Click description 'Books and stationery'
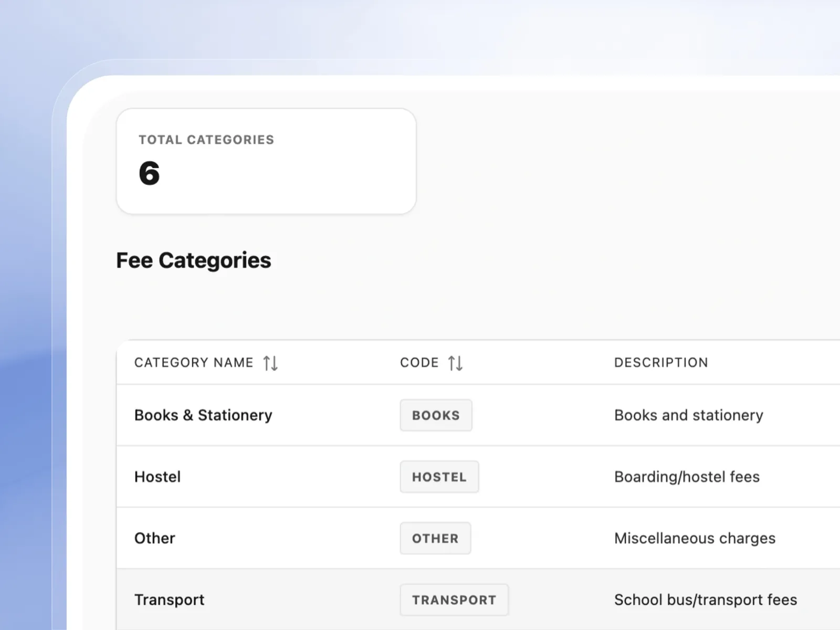The image size is (840, 630). pyautogui.click(x=688, y=415)
